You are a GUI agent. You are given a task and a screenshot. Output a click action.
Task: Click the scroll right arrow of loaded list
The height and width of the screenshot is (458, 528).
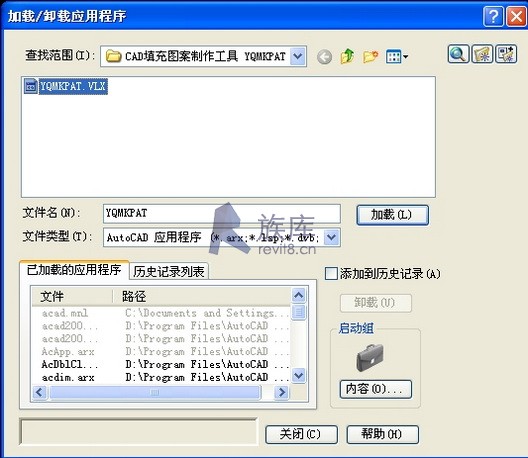(282, 392)
